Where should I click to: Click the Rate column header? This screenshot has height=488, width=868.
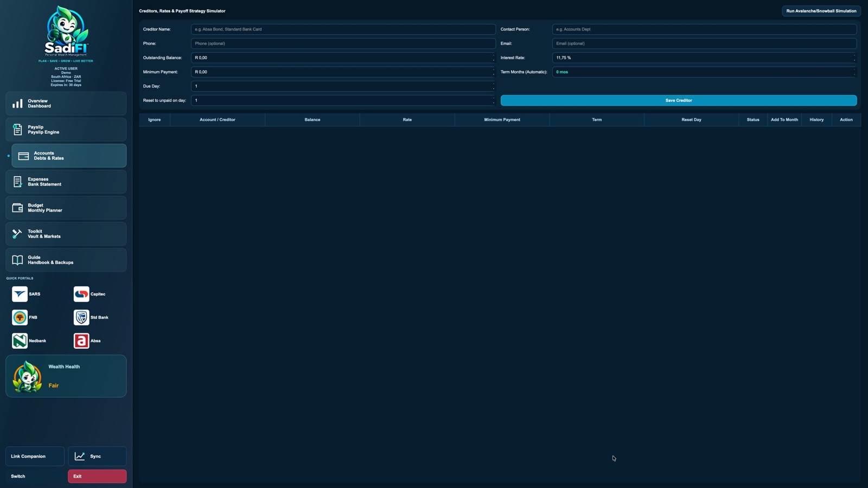click(x=407, y=120)
